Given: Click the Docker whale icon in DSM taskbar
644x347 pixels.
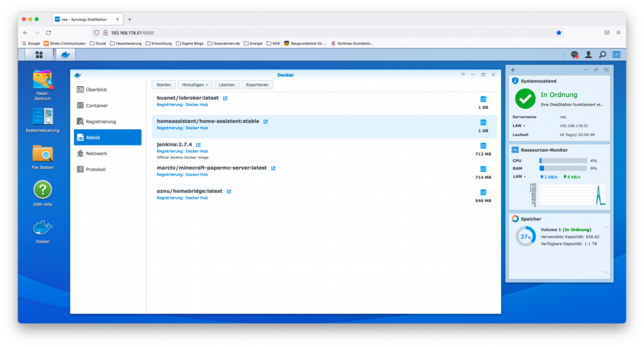Looking at the screenshot, I should click(x=65, y=55).
